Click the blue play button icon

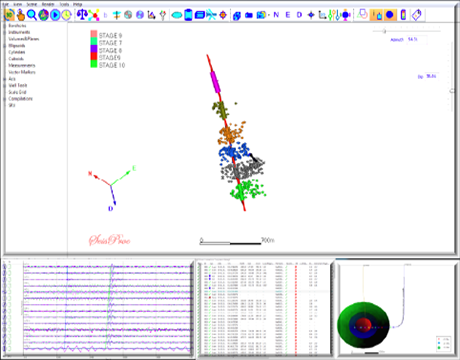click(x=55, y=15)
